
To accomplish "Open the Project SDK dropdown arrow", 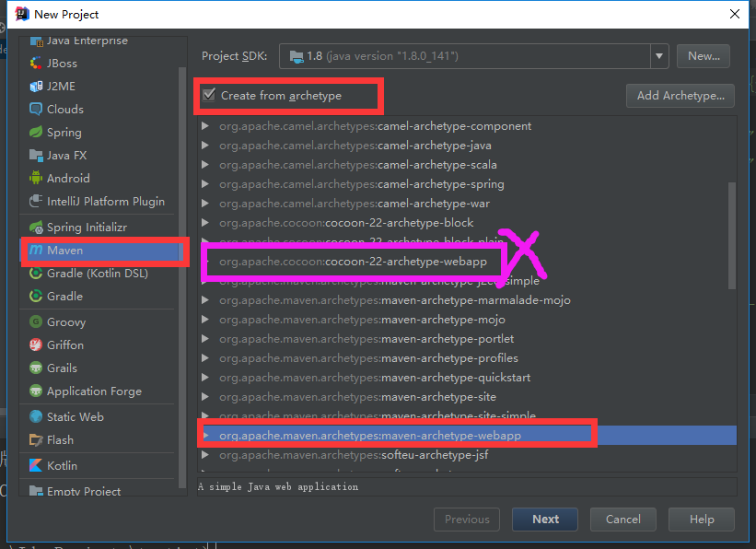I will [658, 56].
